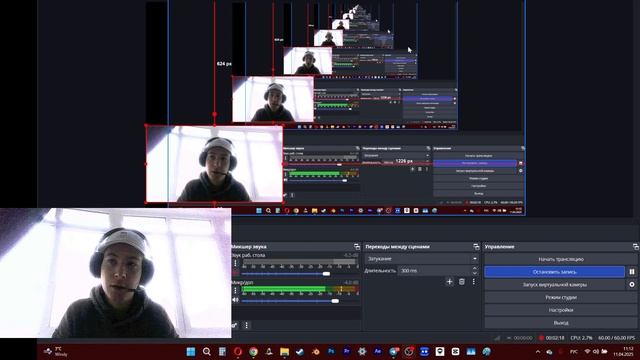Click the Мик/доп green audio level meter
Viewport: 640px width, 360px height.
[x=300, y=289]
